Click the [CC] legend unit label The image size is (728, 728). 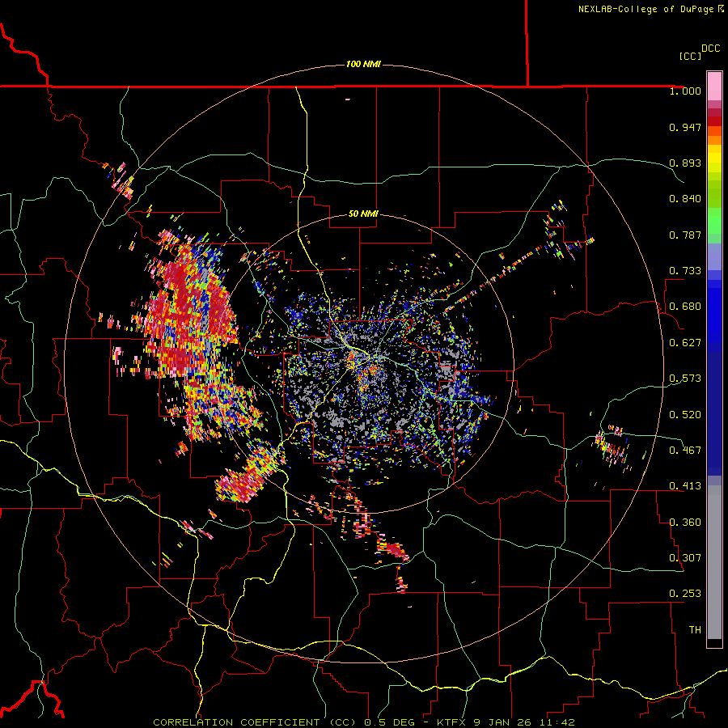tap(690, 56)
